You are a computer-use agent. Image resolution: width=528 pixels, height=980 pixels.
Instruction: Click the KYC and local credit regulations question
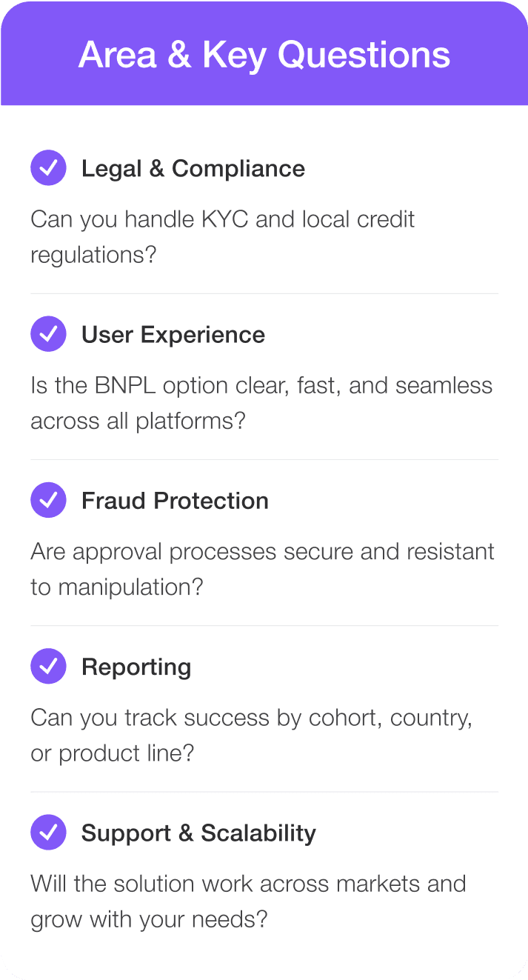(x=222, y=237)
